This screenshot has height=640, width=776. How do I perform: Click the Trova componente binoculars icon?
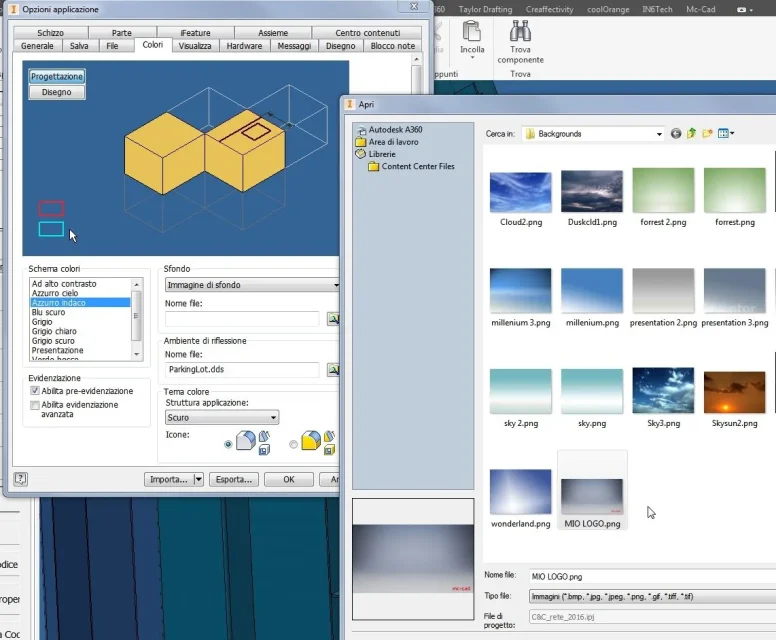[x=520, y=31]
